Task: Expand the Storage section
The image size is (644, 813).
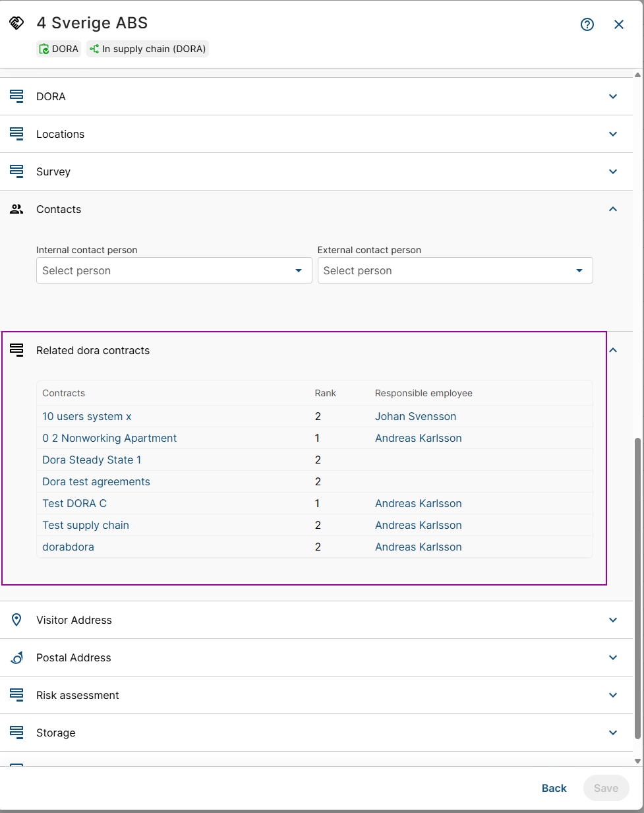Action: click(x=612, y=733)
